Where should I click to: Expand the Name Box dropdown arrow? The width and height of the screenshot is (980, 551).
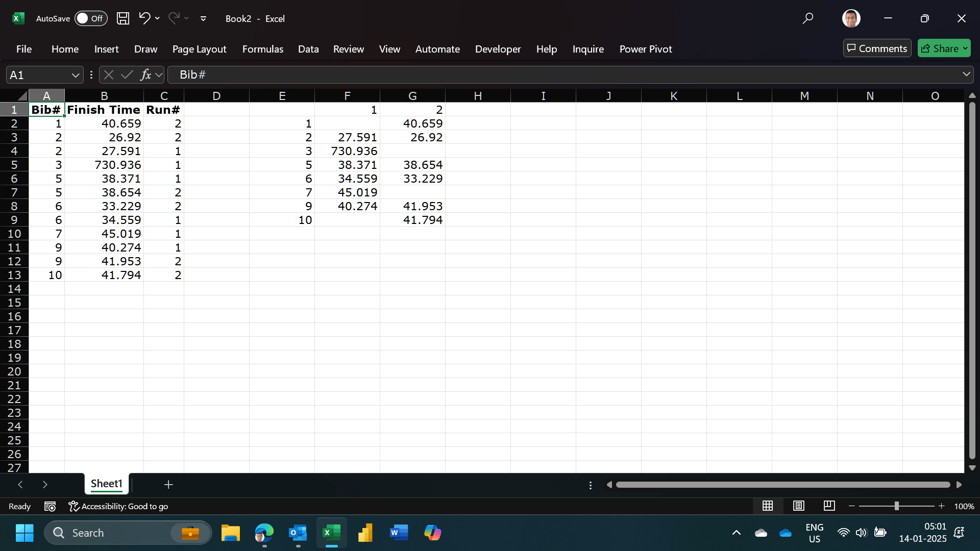pyautogui.click(x=76, y=75)
